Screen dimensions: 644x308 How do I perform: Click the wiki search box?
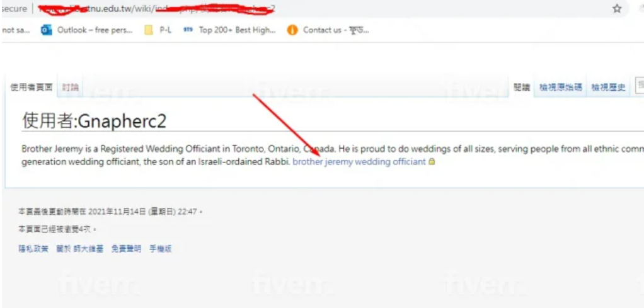click(640, 86)
